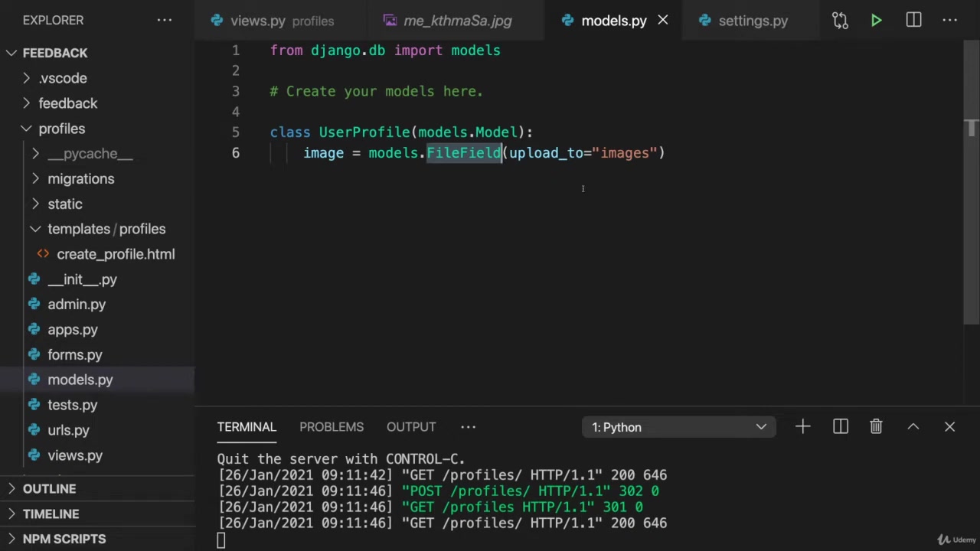This screenshot has height=551, width=980.
Task: Expand the OUTLINE section
Action: tap(49, 488)
